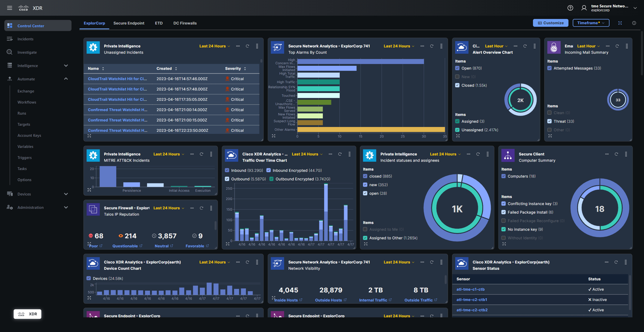Open the atl-tme-c2-ctb1 sensor link

pos(471,300)
